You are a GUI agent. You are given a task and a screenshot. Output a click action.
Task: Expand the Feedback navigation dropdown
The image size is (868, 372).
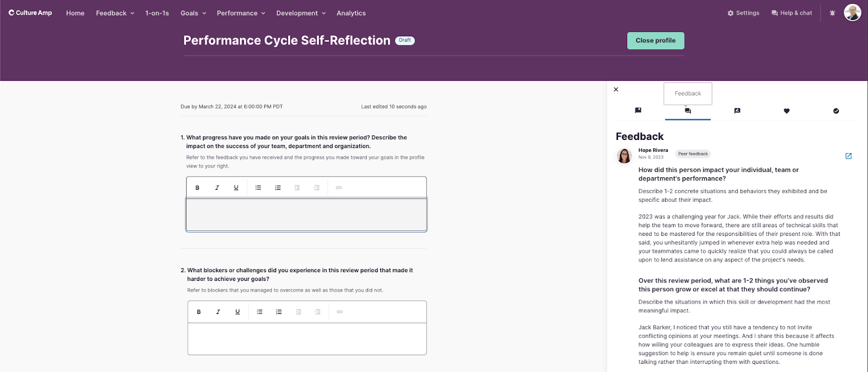[x=115, y=13]
